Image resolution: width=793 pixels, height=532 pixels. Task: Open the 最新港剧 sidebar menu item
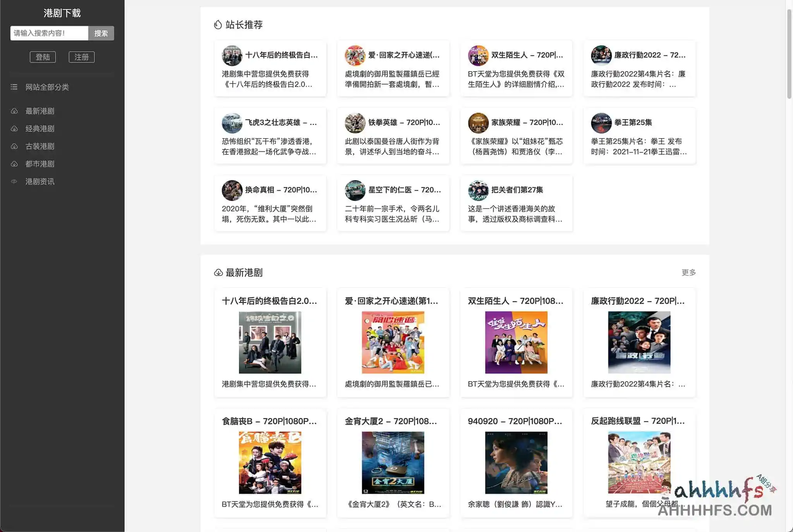point(39,111)
